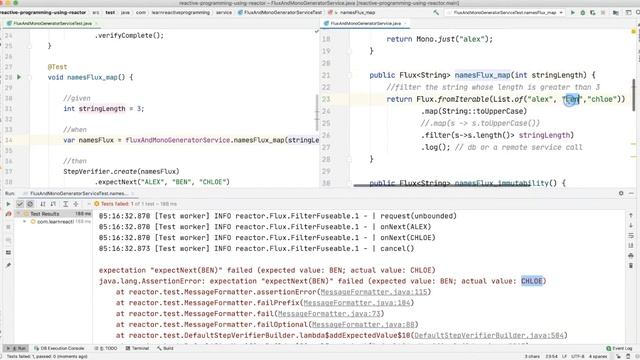Viewport: 640px width, 360px height.
Task: Open the layout icon in Run sidebar
Action: (x=8, y=253)
